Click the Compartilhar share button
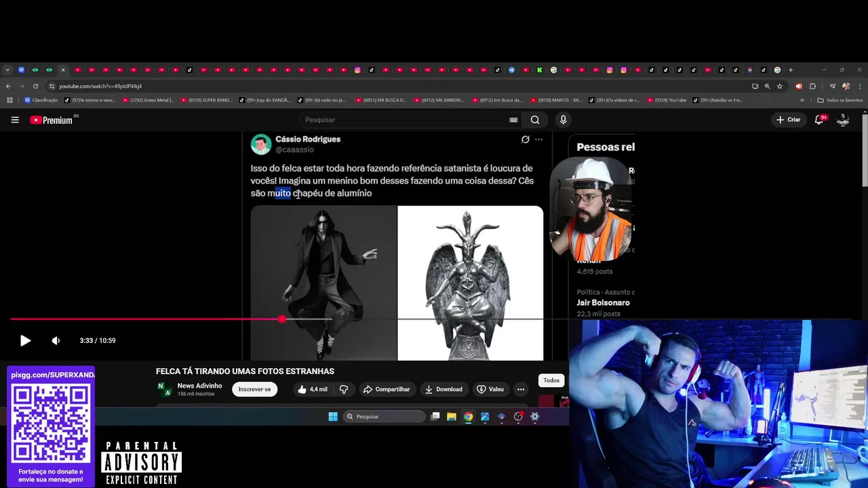868x488 pixels. click(387, 389)
